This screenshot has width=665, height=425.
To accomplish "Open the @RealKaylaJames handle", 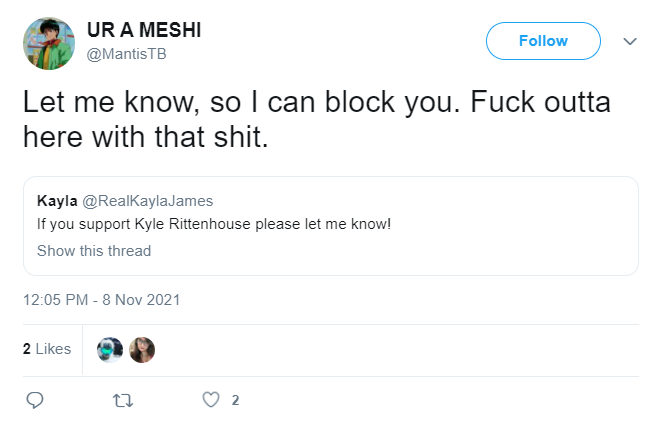I will tap(148, 201).
